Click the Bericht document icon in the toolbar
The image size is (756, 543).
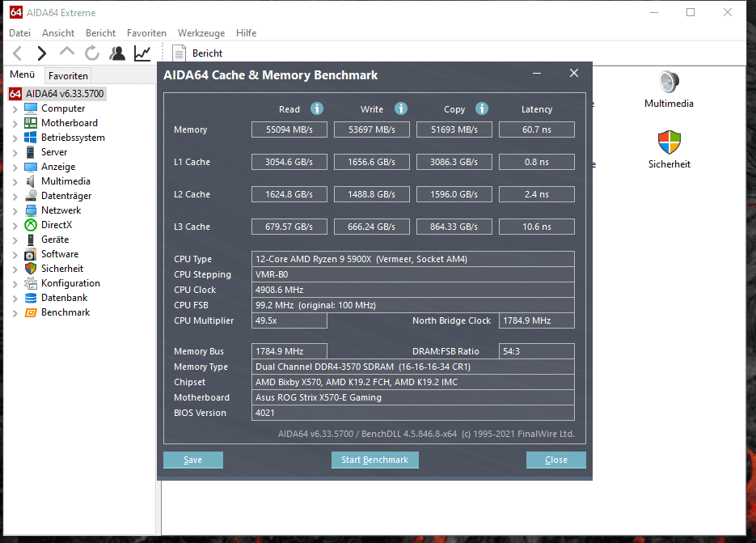[x=179, y=53]
